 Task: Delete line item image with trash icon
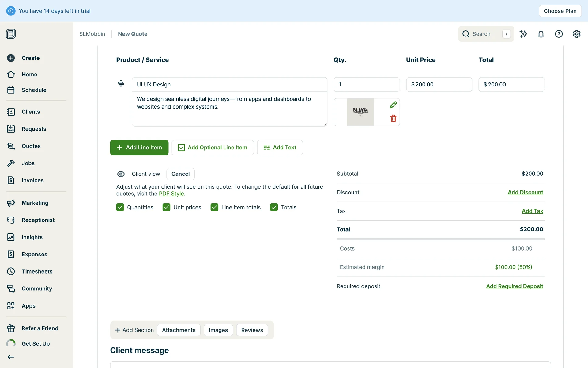(x=393, y=118)
